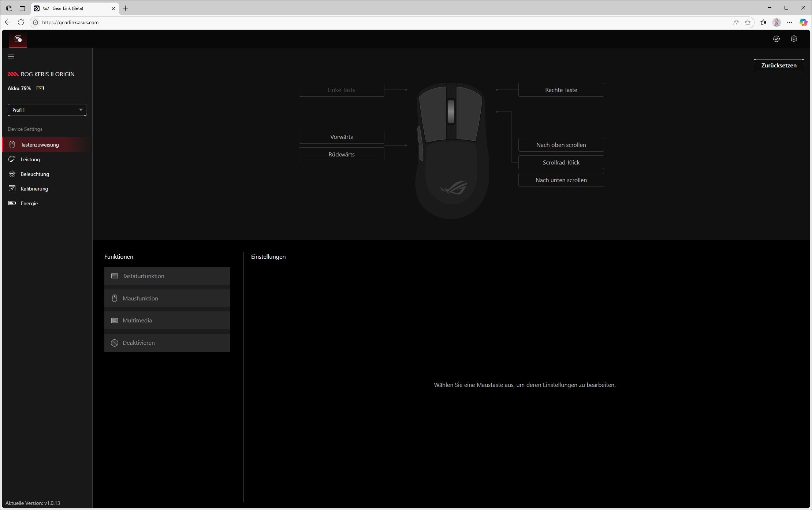Select Nach unten scrollen assignment
The width and height of the screenshot is (812, 510).
click(561, 180)
